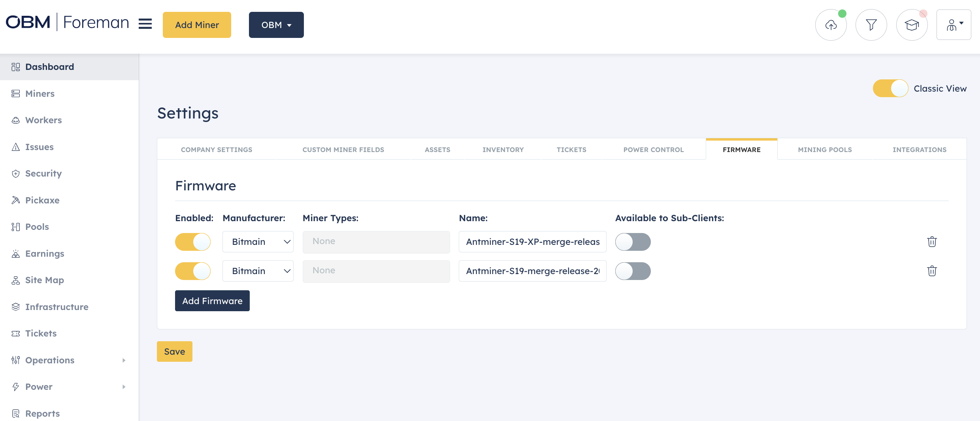Switch to the Custom Miner Fields tab
Screen dimensions: 980x421
pyautogui.click(x=343, y=150)
